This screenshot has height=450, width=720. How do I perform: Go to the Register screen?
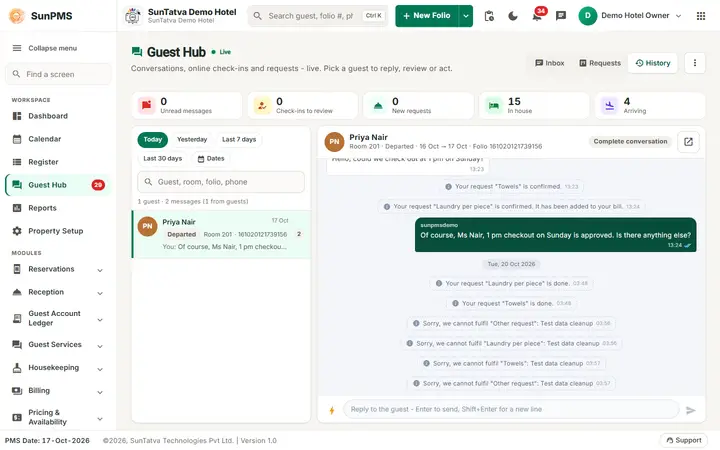(x=43, y=162)
